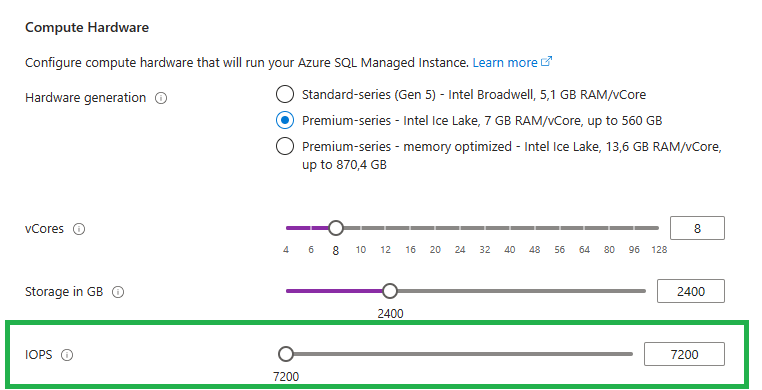Click the vCores info icon
This screenshot has width=762, height=390.
(79, 229)
